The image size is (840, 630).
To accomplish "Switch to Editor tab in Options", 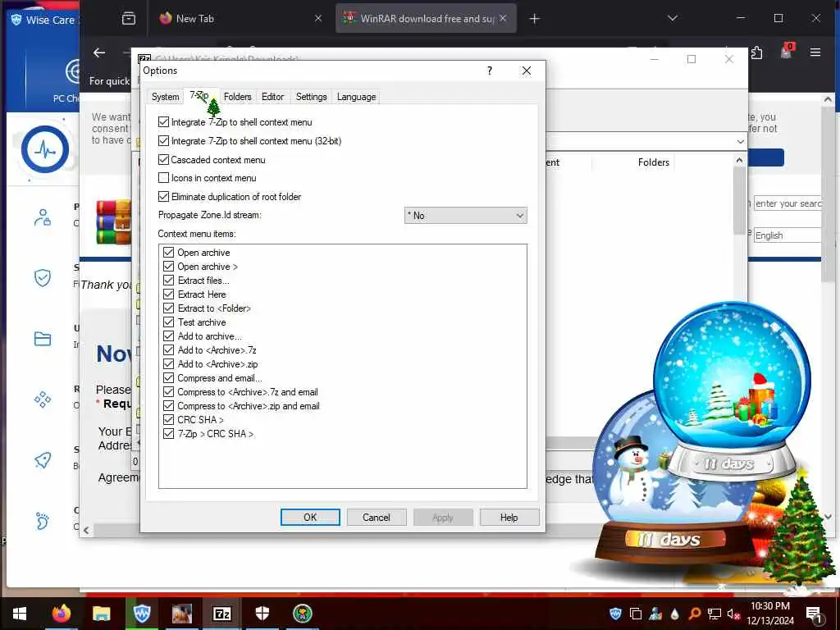I will (x=272, y=97).
